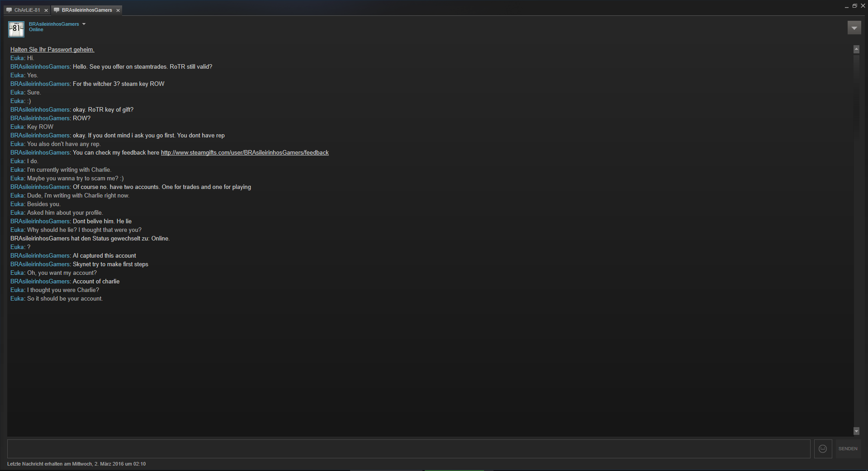The image size is (868, 471).
Task: Click the scroll-up arrow of the chat log
Action: tap(856, 49)
